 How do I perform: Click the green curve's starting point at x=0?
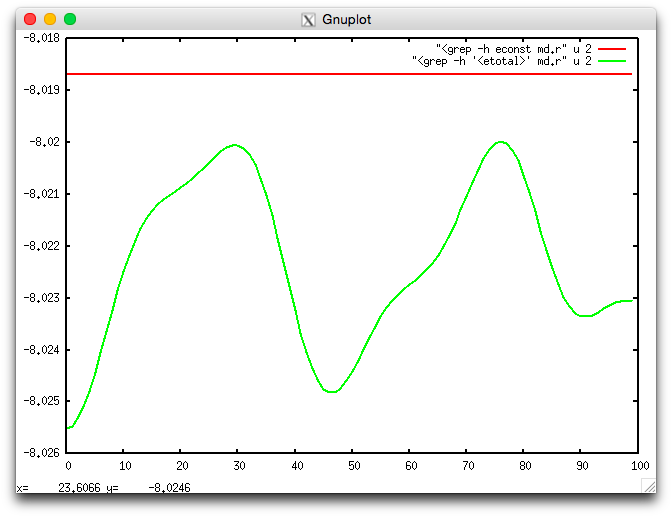coord(69,428)
